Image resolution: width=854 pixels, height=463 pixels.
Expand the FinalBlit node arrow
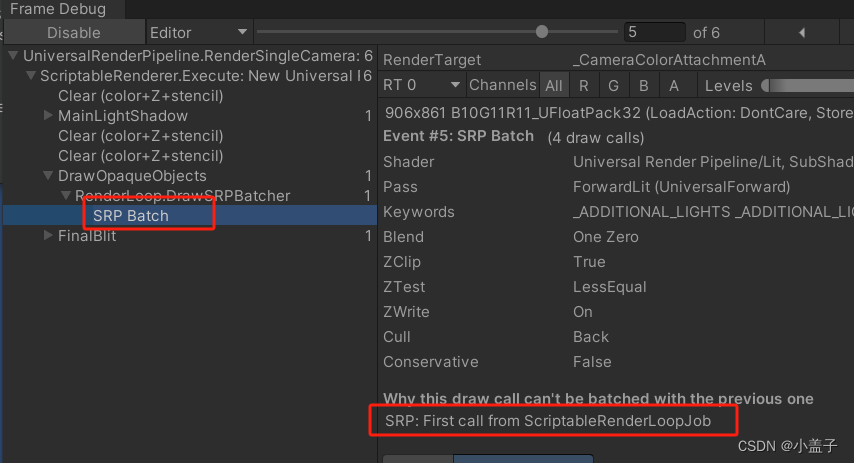tap(48, 236)
